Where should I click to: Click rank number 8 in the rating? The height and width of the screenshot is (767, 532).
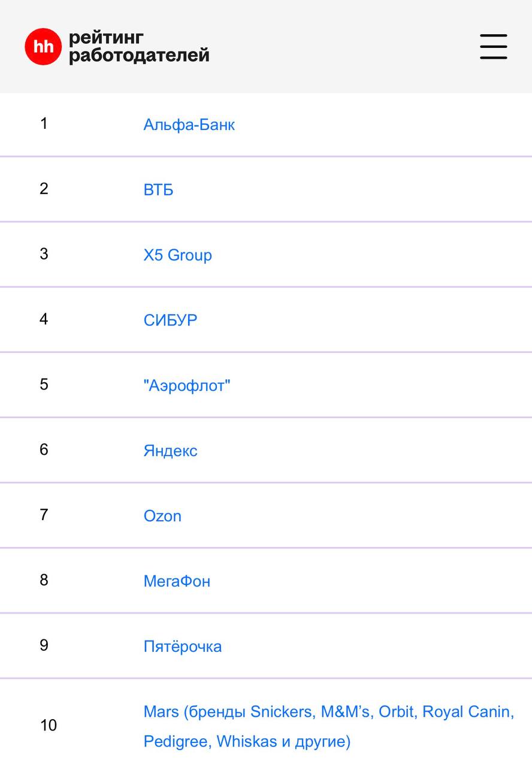pos(44,580)
